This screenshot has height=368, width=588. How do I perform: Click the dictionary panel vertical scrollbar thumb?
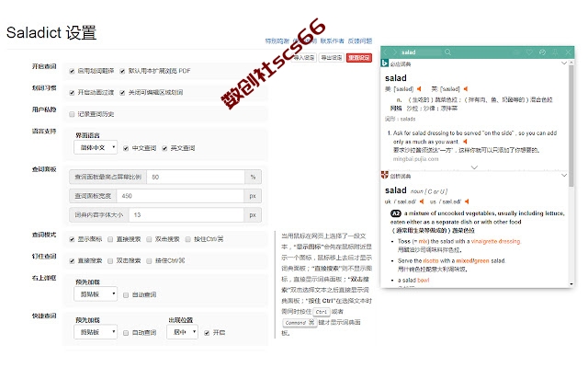click(571, 126)
